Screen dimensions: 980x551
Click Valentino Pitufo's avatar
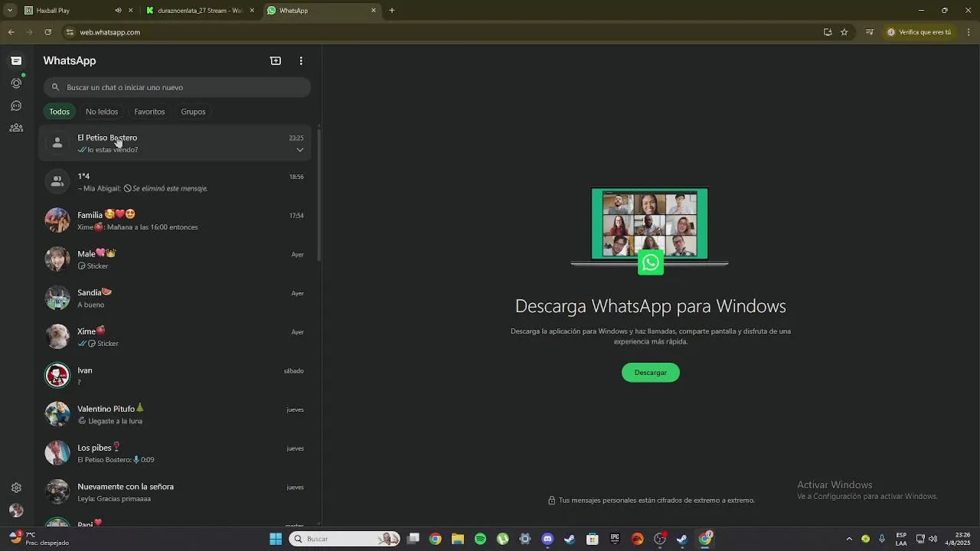click(x=57, y=415)
